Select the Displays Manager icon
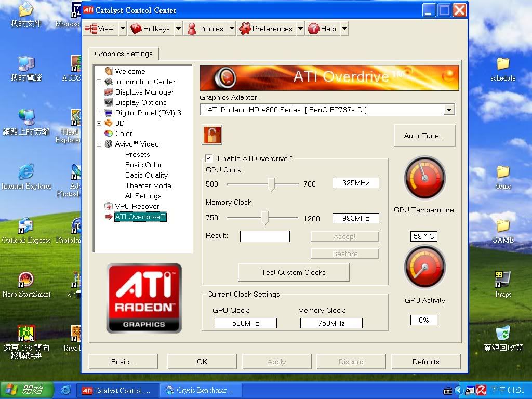532x399 pixels. [x=109, y=92]
